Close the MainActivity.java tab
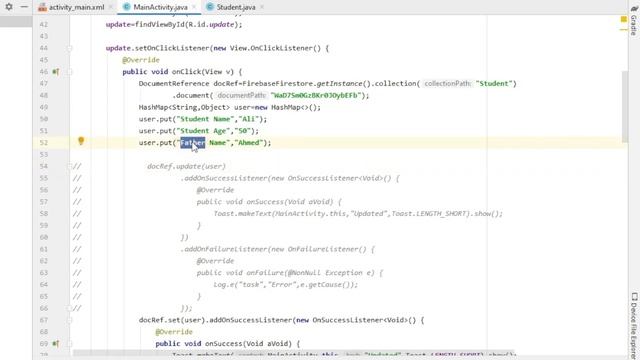This screenshot has width=640, height=360. point(194,7)
